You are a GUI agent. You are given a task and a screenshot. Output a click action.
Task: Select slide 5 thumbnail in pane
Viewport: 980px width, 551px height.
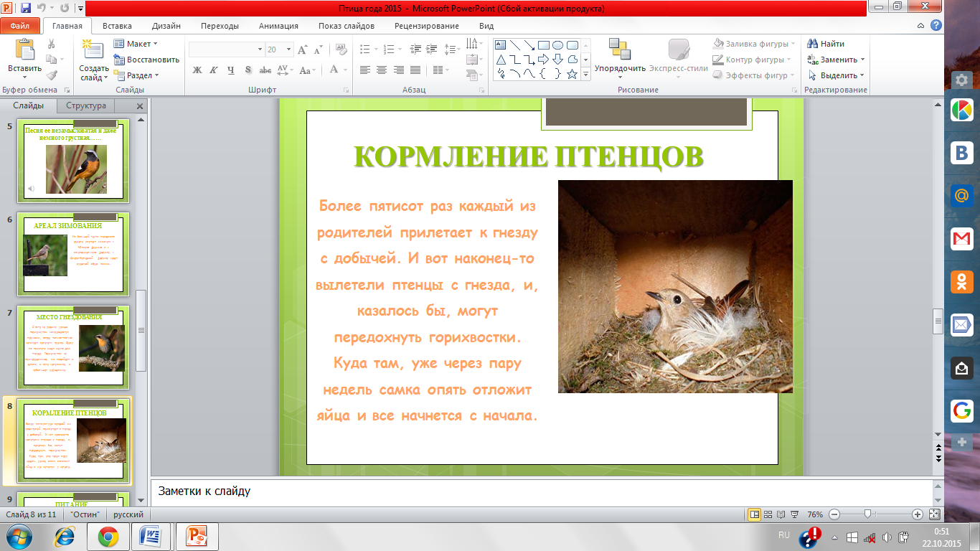tap(74, 161)
